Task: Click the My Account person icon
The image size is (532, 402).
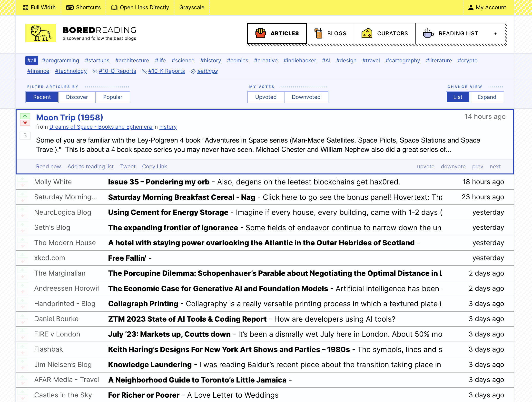Action: [471, 8]
